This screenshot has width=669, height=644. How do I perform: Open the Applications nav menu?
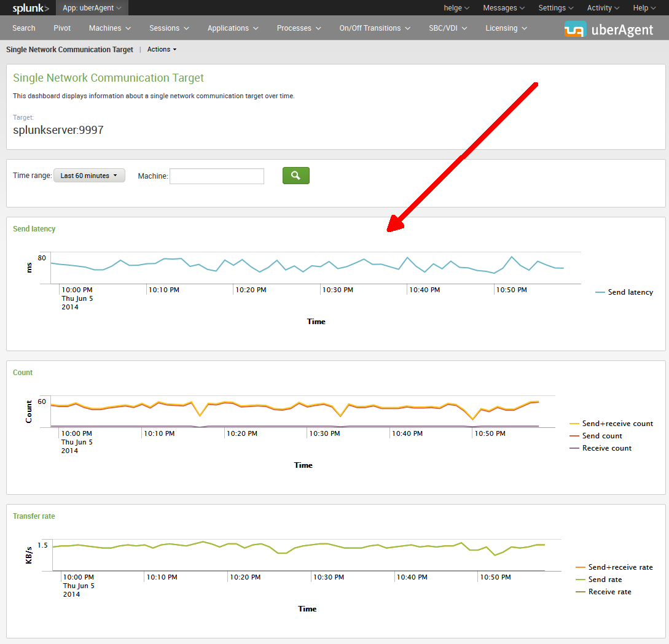[233, 28]
